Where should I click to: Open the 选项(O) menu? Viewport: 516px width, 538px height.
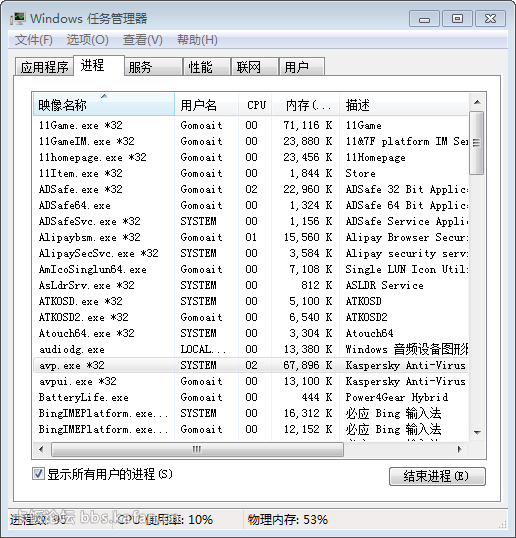(87, 40)
